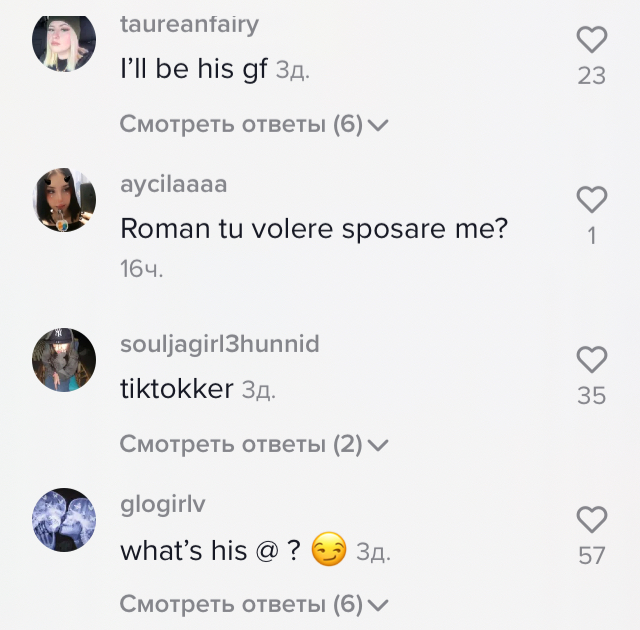640x630 pixels.
Task: Open souljagirl3hunnid's profile avatar
Action: [64, 360]
